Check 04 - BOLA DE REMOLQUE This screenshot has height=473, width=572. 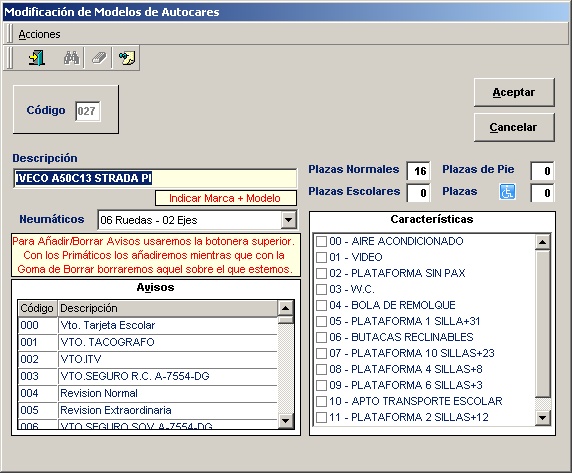(x=321, y=305)
